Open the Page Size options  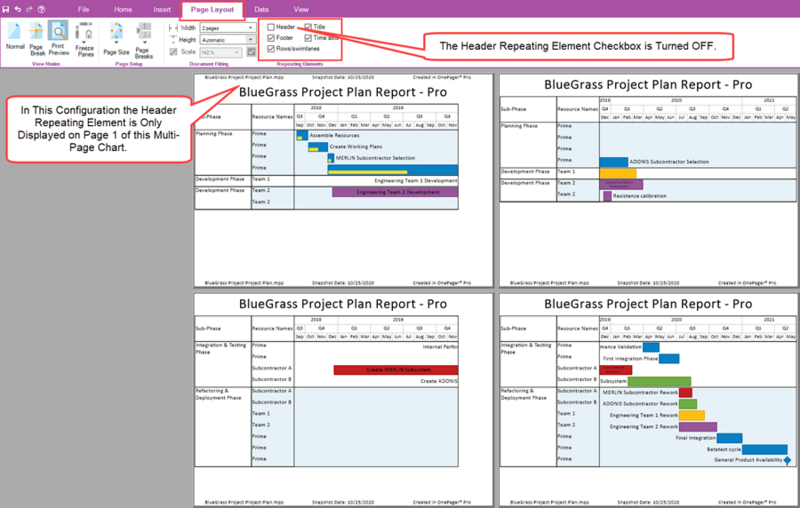(x=116, y=39)
